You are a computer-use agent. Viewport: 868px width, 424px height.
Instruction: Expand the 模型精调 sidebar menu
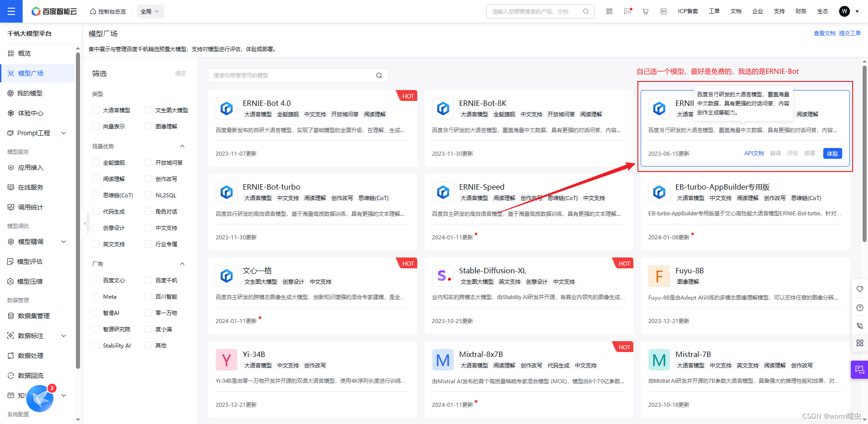64,242
